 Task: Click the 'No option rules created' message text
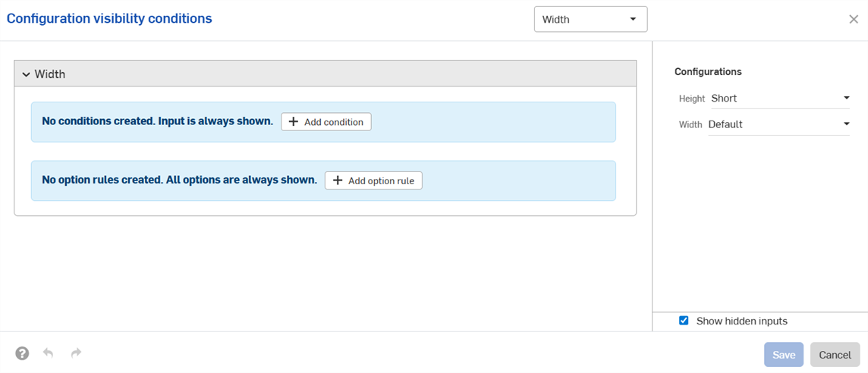click(x=179, y=180)
